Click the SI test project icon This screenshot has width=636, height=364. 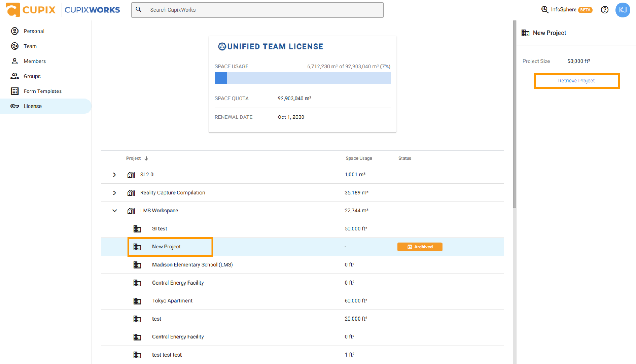[x=137, y=229]
